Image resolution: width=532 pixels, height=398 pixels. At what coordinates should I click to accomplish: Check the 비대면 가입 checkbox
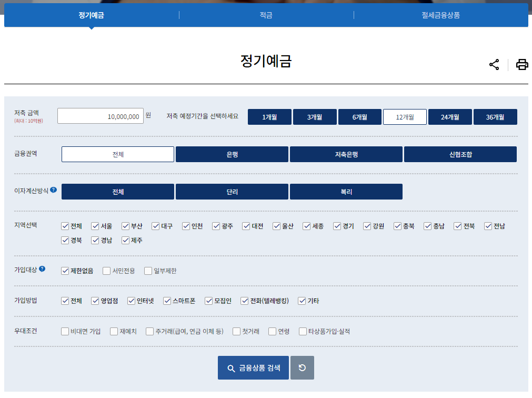[x=65, y=332]
